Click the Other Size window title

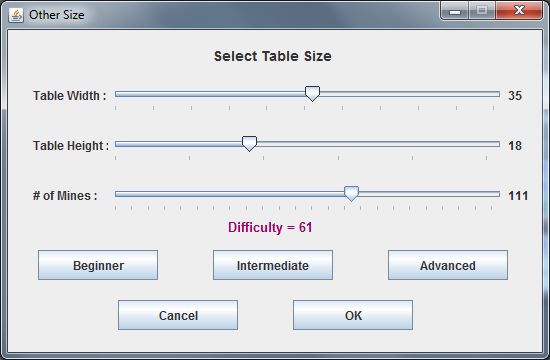pos(56,15)
